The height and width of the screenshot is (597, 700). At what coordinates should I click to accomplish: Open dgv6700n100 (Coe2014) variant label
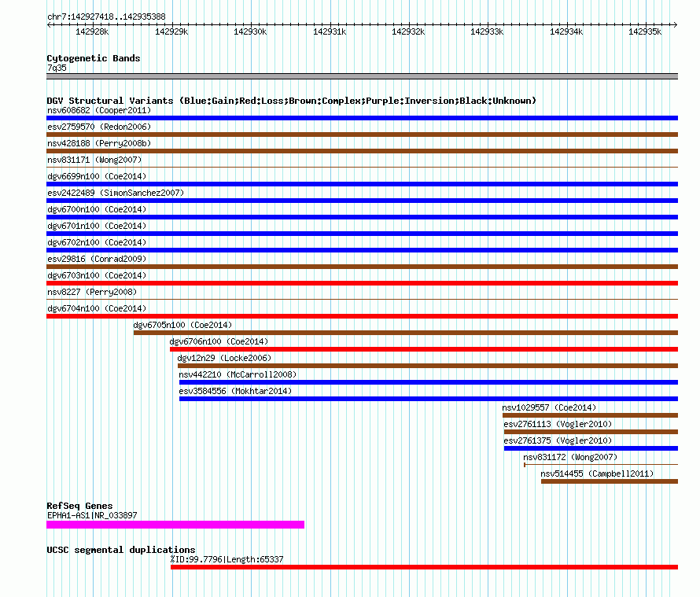(x=97, y=209)
